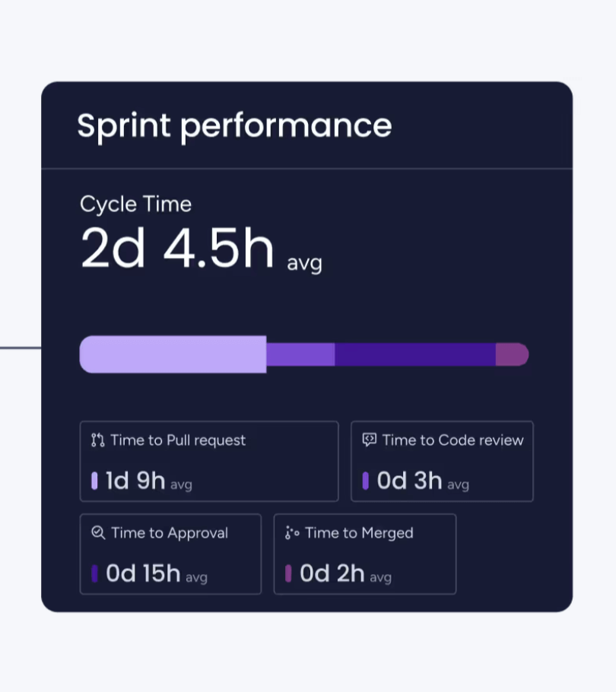This screenshot has width=616, height=692.
Task: Select the Time to Approval card
Action: point(170,554)
